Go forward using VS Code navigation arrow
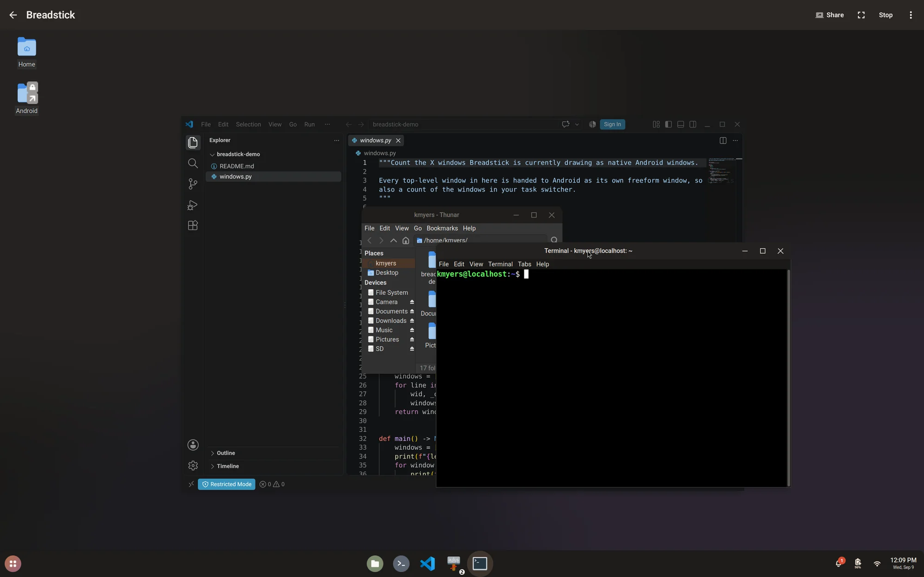This screenshot has width=924, height=577. tap(361, 124)
